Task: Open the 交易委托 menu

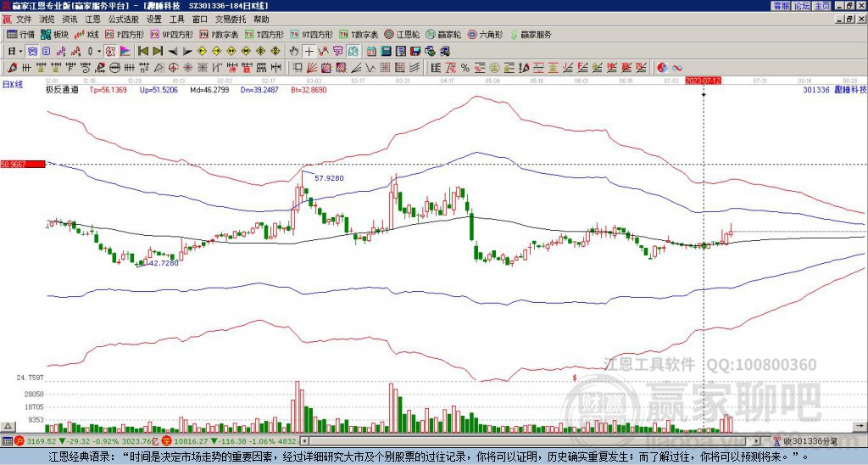Action: tap(231, 20)
